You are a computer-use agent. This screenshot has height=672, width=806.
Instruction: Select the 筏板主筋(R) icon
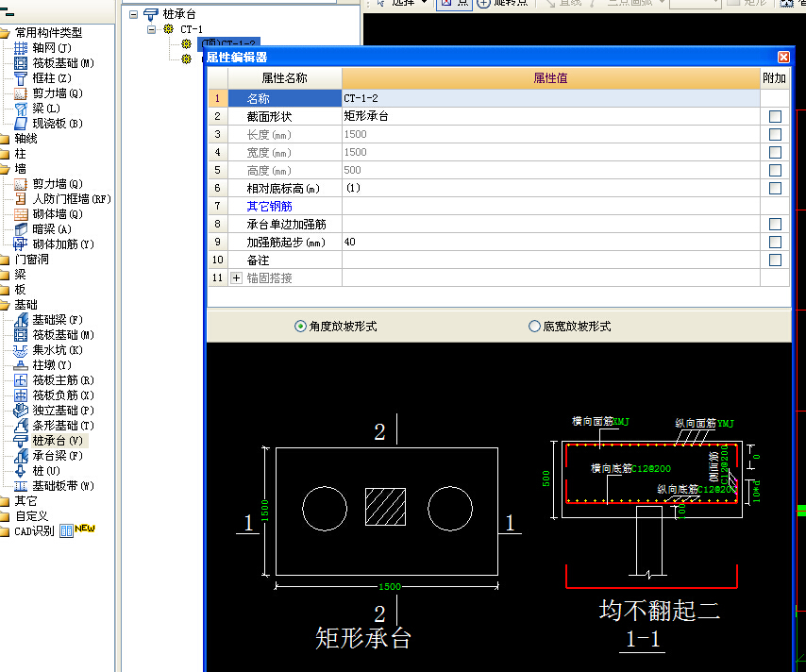(21, 380)
